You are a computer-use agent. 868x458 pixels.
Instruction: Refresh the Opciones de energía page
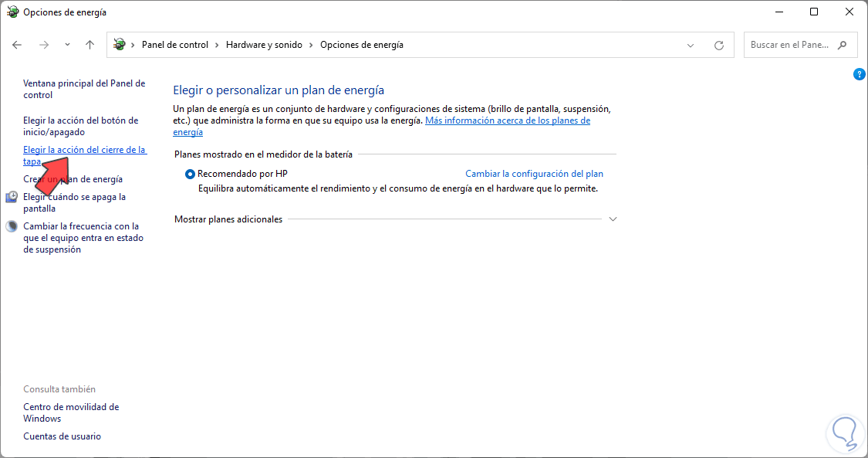pyautogui.click(x=718, y=46)
